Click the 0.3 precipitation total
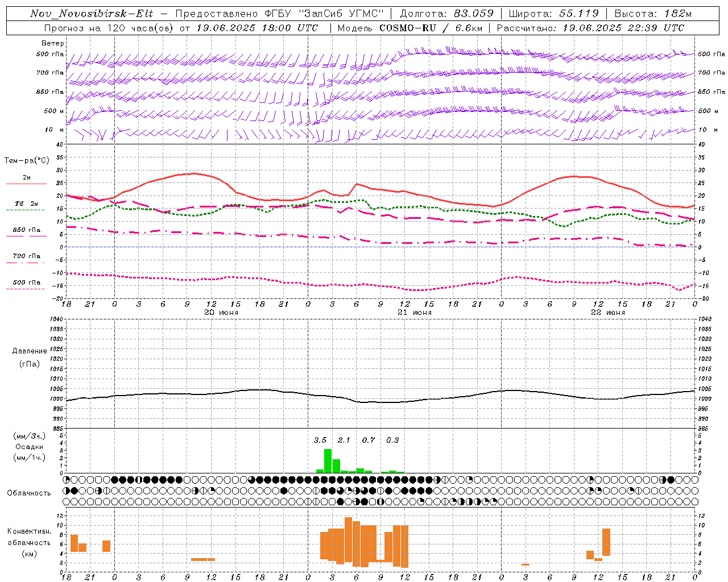 [x=392, y=440]
